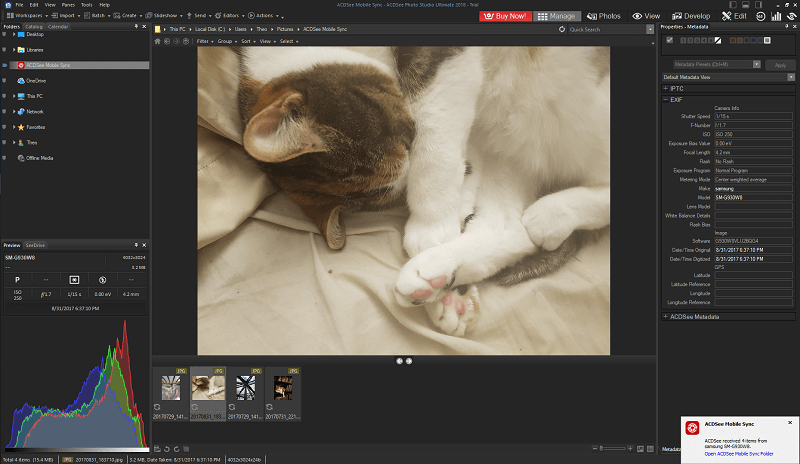
Task: Open View mode with eye icon
Action: coord(646,16)
